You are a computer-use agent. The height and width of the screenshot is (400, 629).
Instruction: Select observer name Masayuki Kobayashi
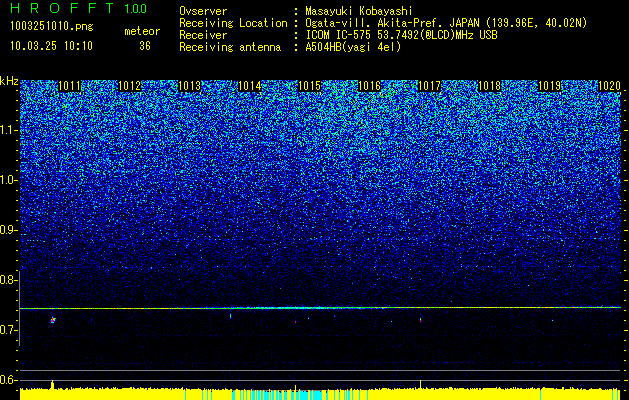359,11
